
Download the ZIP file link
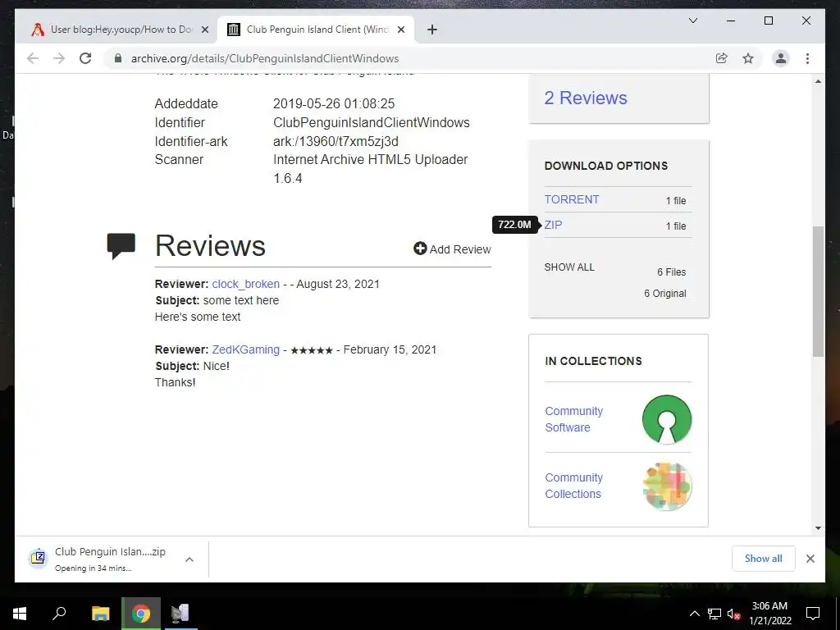553,225
